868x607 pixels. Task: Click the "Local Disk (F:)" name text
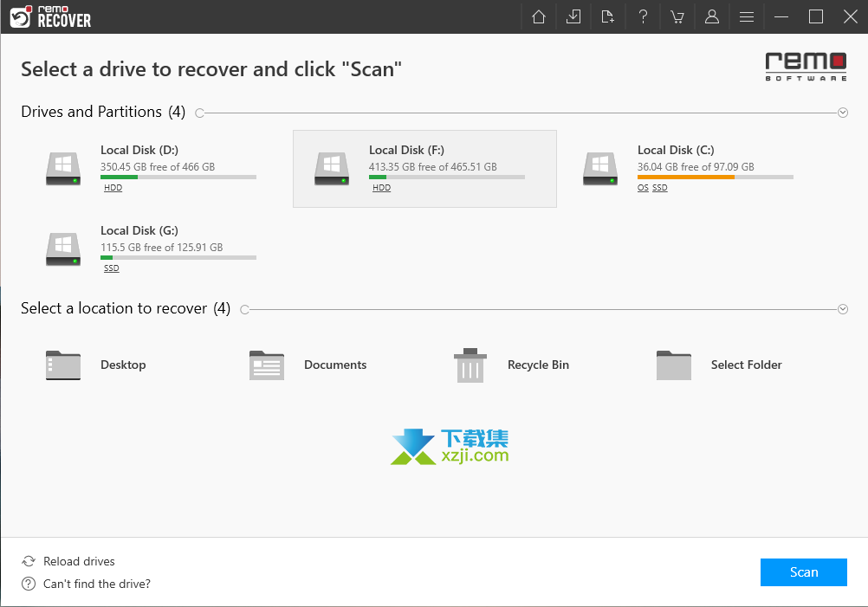pos(406,150)
